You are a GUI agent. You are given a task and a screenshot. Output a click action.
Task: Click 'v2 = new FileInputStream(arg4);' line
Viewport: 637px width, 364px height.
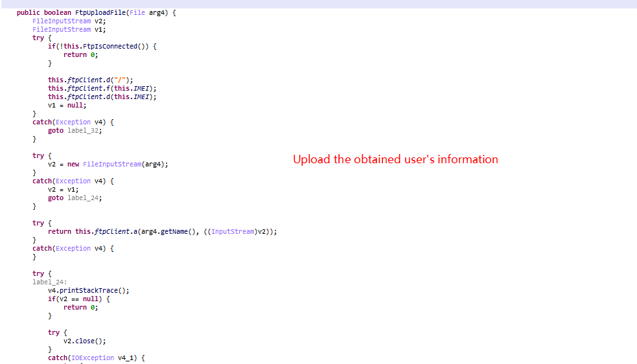coord(108,164)
